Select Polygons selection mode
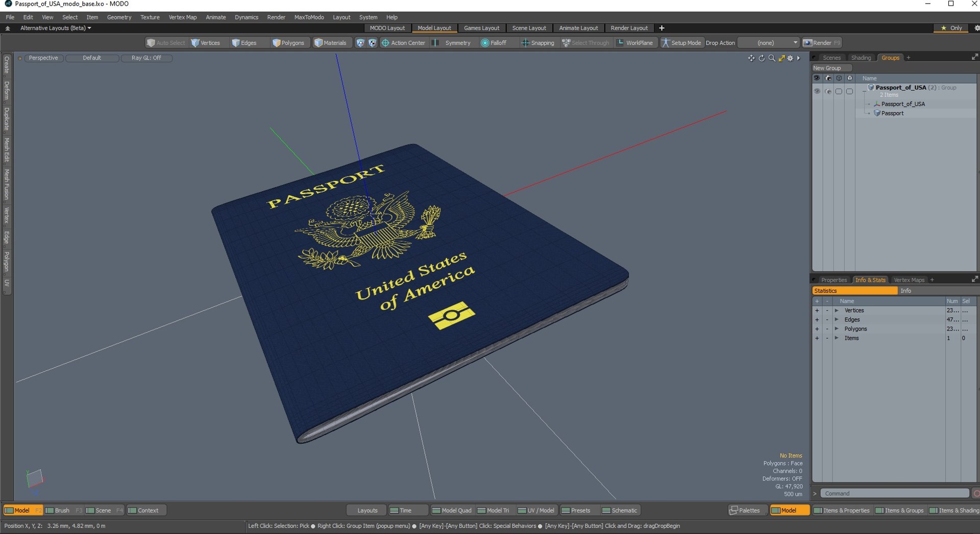The image size is (980, 534). coord(288,43)
